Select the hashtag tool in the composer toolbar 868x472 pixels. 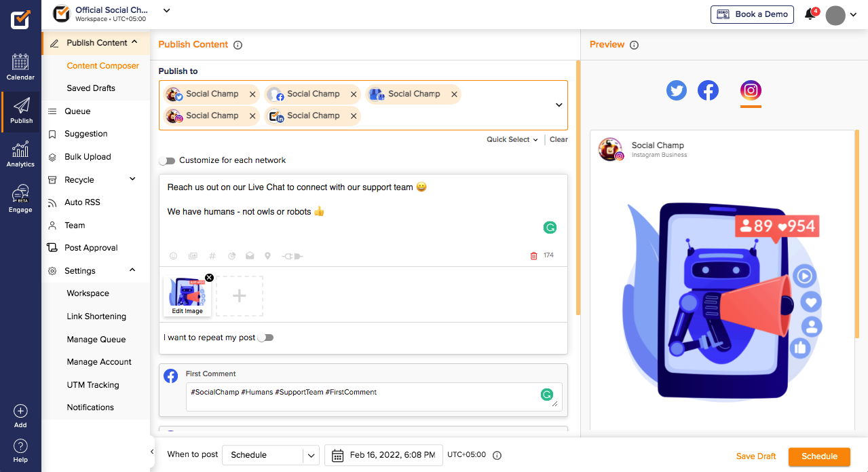click(212, 256)
